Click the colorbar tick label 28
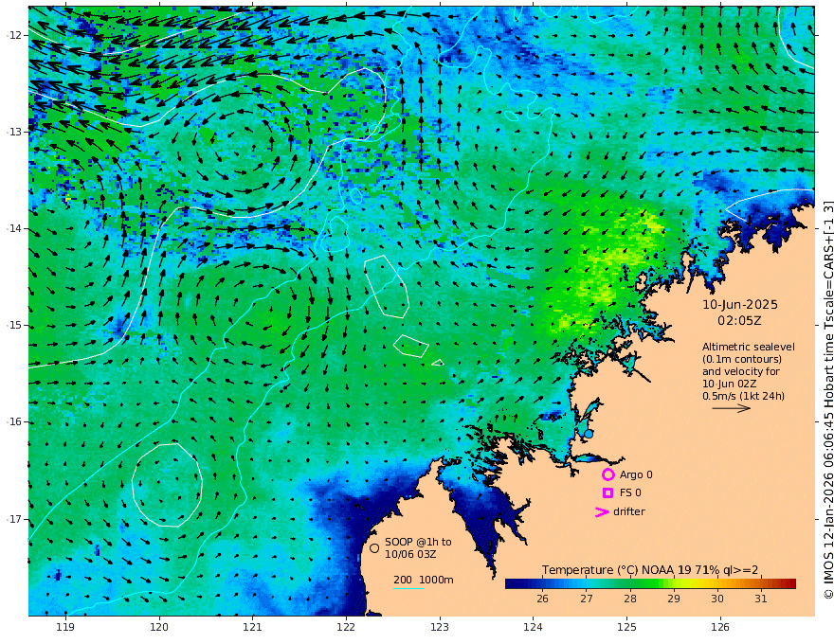Viewport: 834px width, 644px height. 629,599
